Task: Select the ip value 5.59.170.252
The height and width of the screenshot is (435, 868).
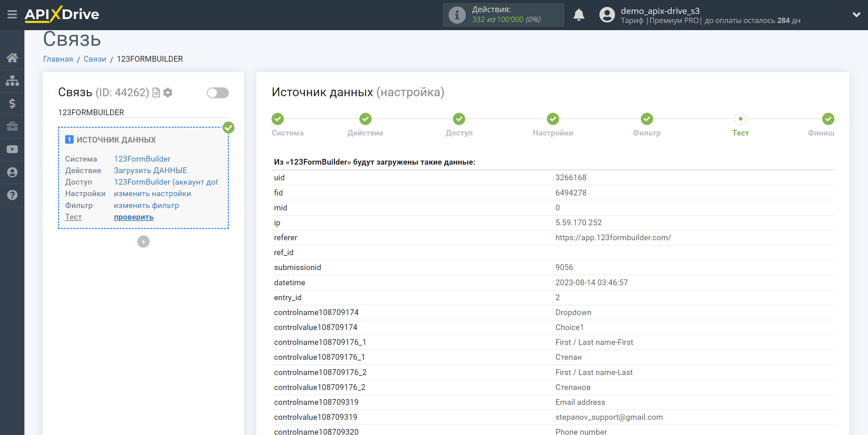Action: [x=578, y=223]
